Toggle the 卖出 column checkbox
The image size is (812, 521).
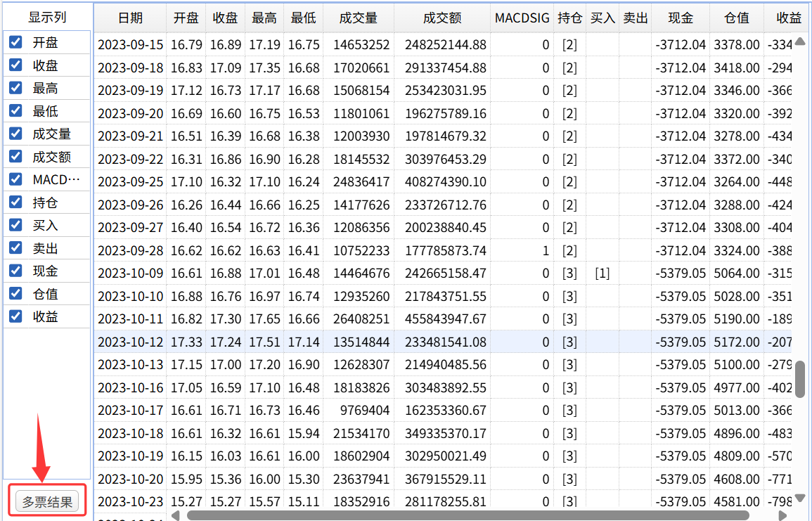(x=15, y=247)
